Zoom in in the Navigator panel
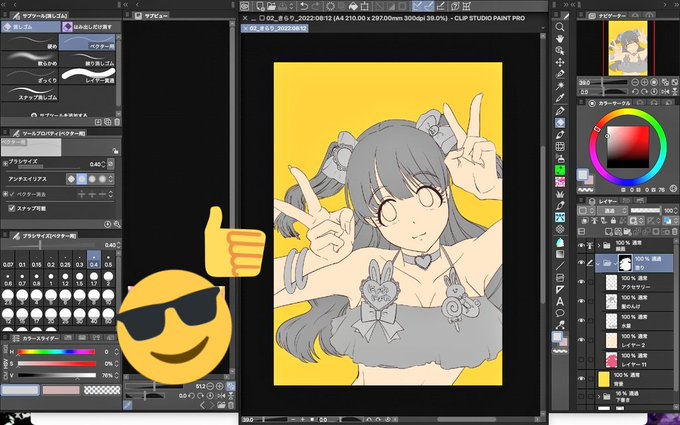Viewport: 680px width, 425px height. tap(644, 82)
